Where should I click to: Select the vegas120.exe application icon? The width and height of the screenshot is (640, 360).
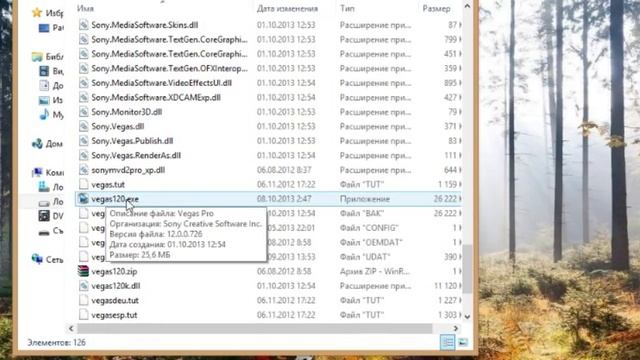(x=84, y=199)
